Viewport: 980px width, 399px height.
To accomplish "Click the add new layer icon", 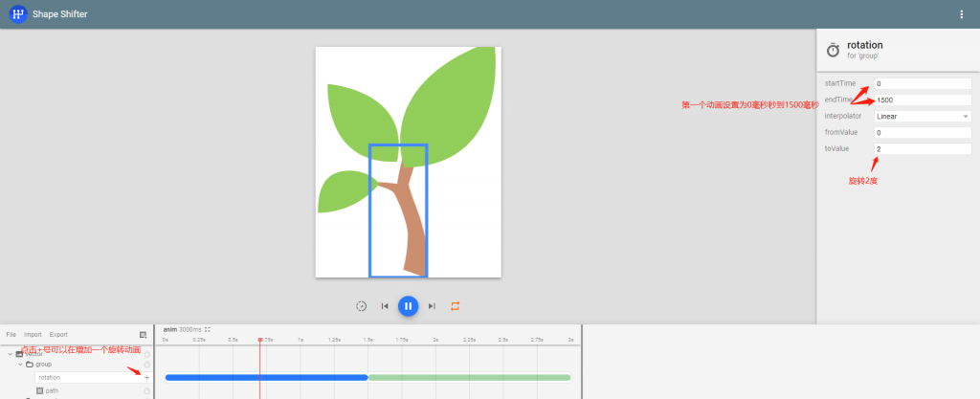I will (x=143, y=335).
